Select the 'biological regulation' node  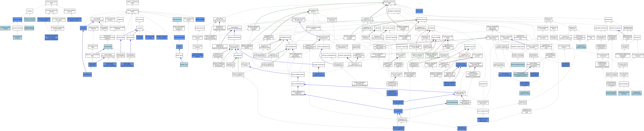coord(394,11)
